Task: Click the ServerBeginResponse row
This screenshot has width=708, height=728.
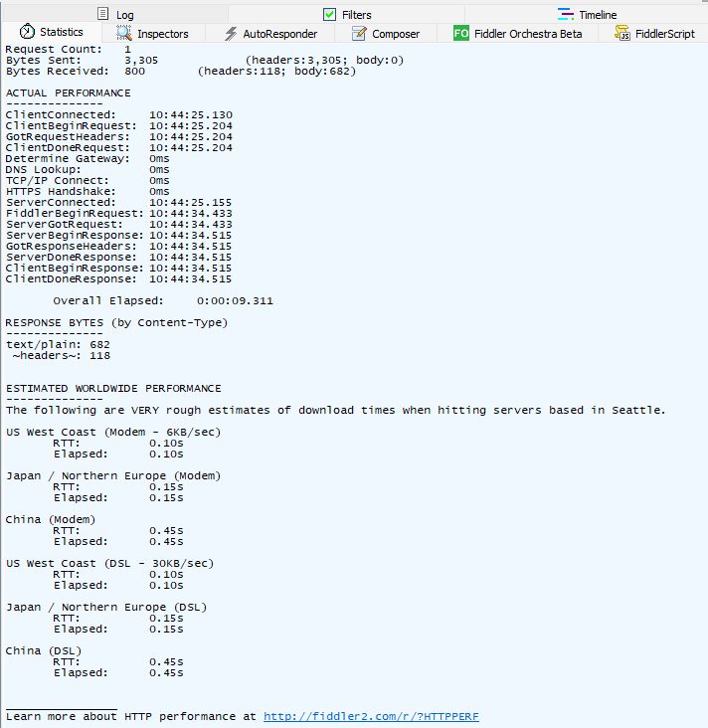Action: point(119,235)
